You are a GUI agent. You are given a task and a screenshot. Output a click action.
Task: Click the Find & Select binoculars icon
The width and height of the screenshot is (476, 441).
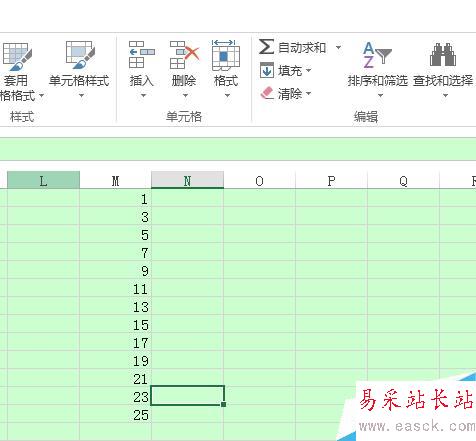[443, 55]
